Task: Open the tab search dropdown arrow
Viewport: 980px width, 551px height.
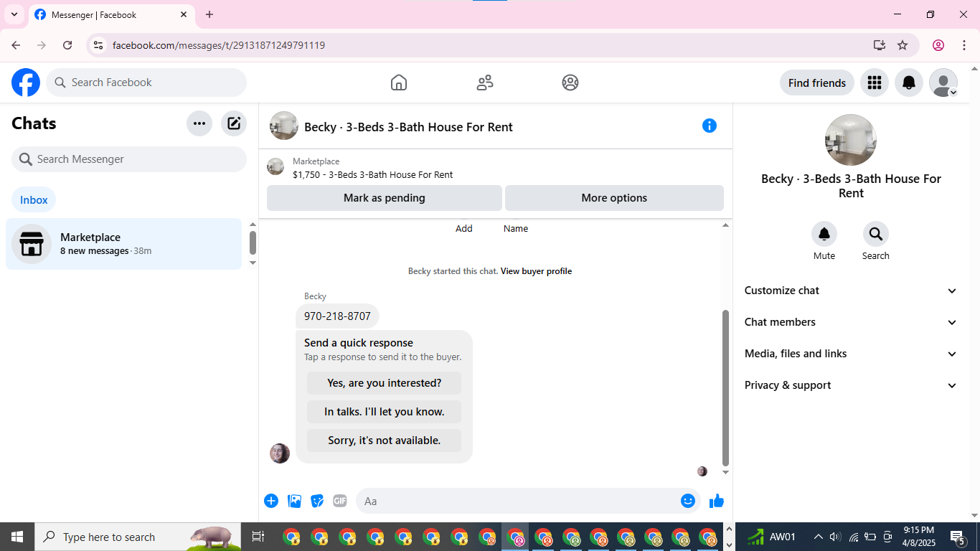Action: click(14, 14)
